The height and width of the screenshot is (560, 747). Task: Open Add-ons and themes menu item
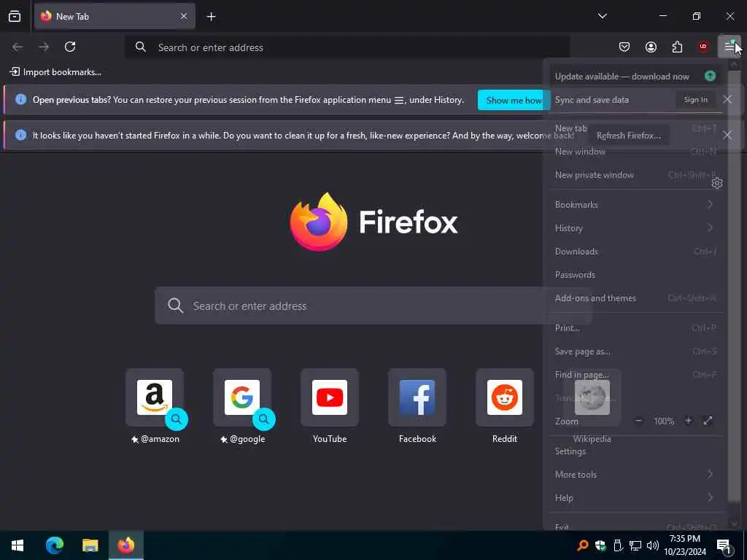coord(635,298)
